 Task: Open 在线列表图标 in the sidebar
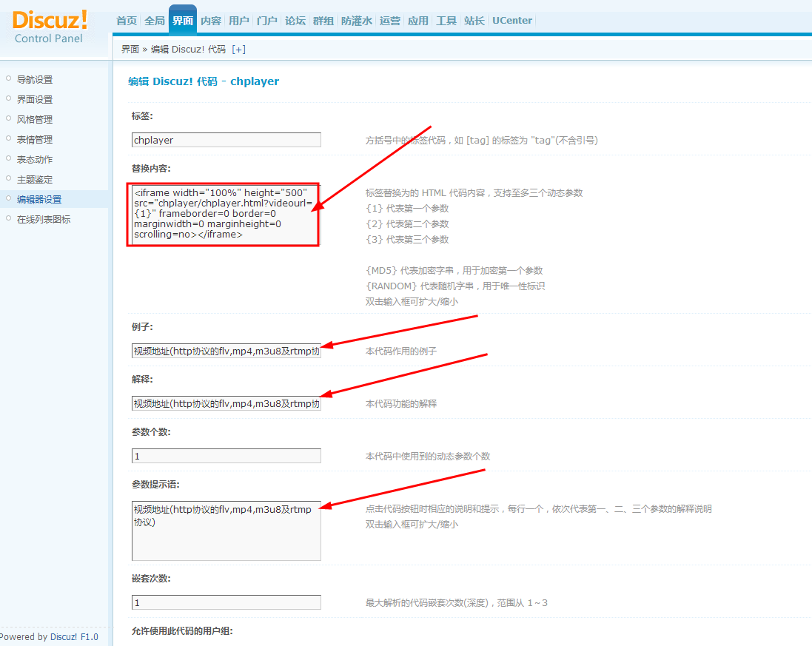pyautogui.click(x=44, y=220)
